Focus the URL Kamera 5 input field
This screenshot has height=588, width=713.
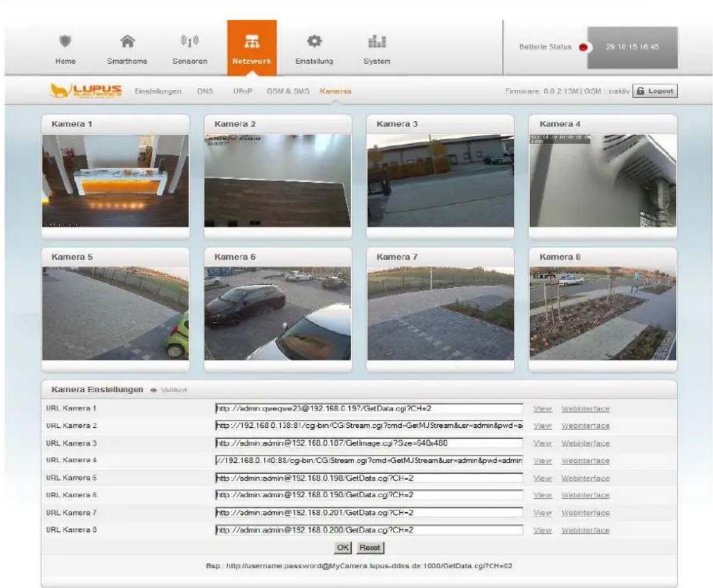point(369,478)
